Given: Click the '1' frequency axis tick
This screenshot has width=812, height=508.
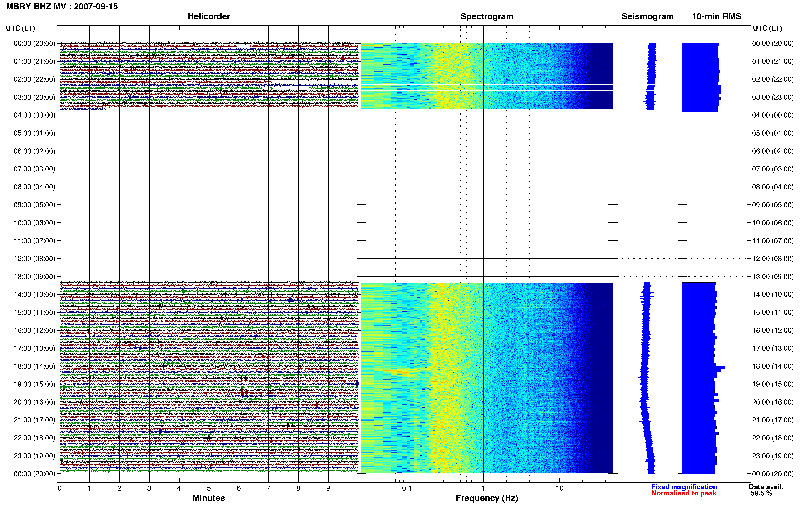Looking at the screenshot, I should 483,488.
